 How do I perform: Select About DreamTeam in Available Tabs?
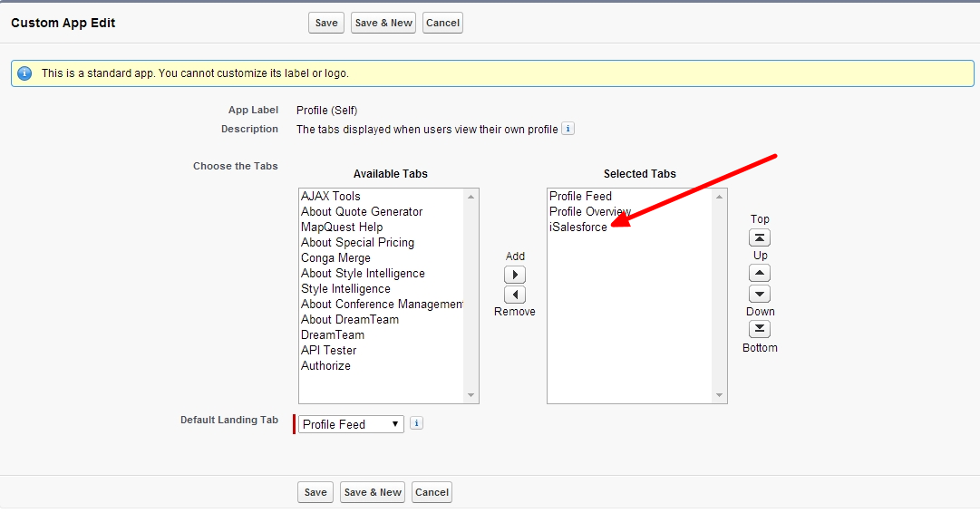pyautogui.click(x=382, y=319)
